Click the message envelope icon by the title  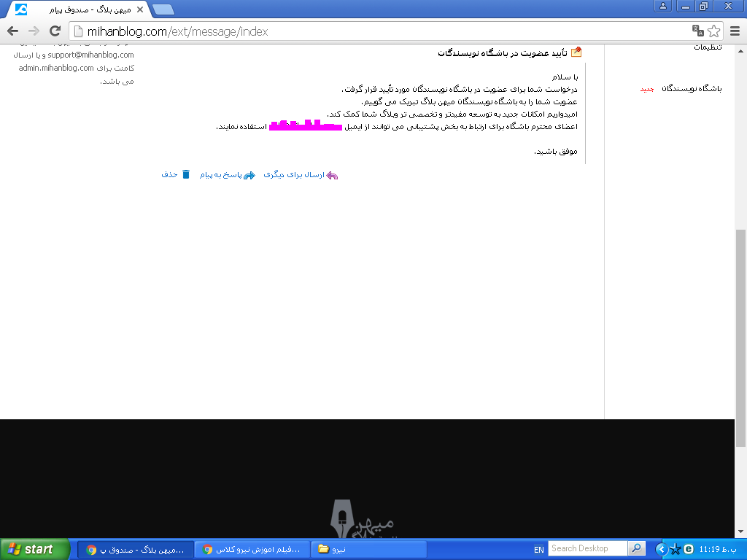(576, 52)
